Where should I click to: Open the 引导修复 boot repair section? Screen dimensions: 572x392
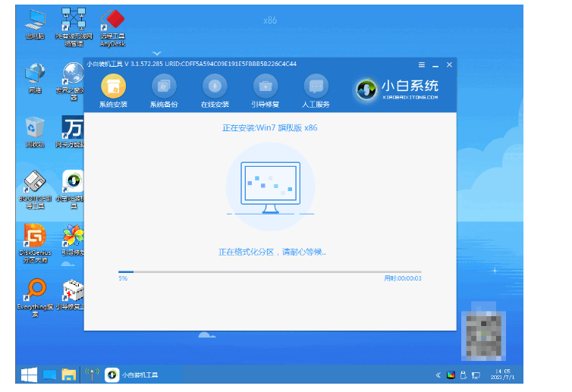click(x=266, y=90)
